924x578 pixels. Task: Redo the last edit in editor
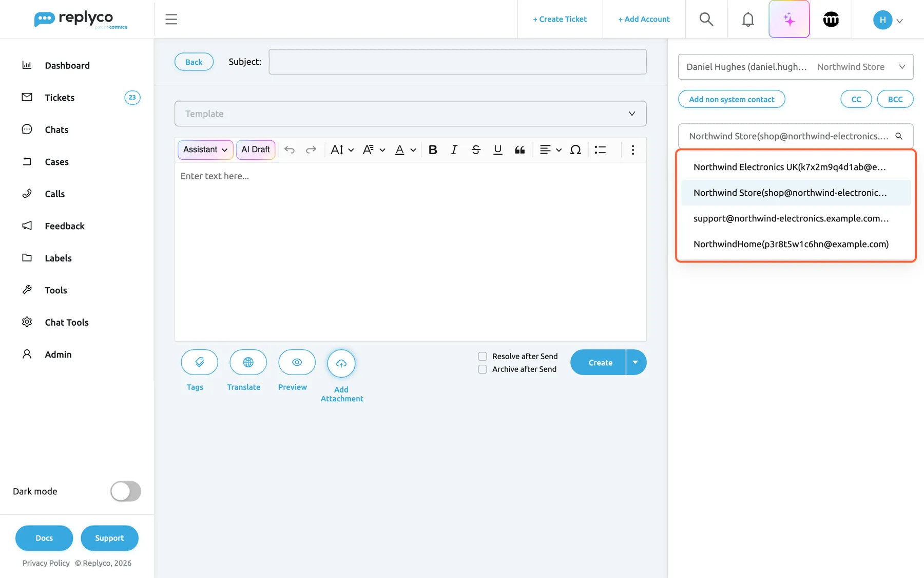click(311, 150)
